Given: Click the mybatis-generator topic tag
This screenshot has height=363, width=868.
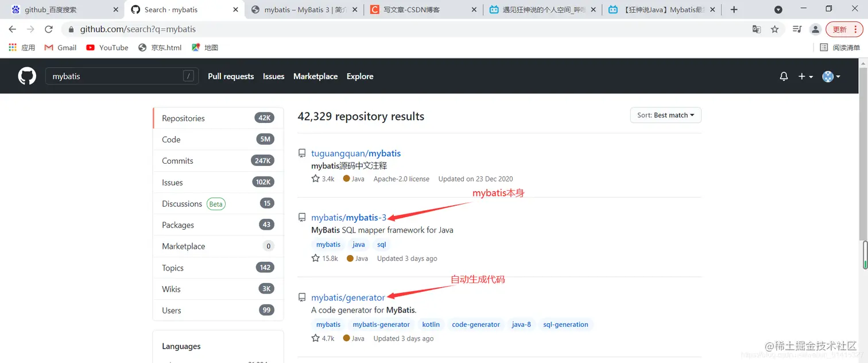Looking at the screenshot, I should pos(381,325).
